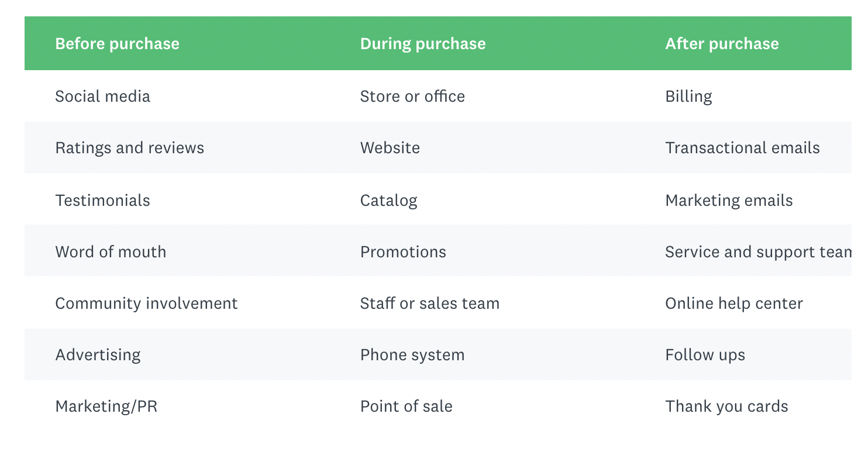The height and width of the screenshot is (462, 868).
Task: Select the "Phone system" cell
Action: click(x=412, y=355)
